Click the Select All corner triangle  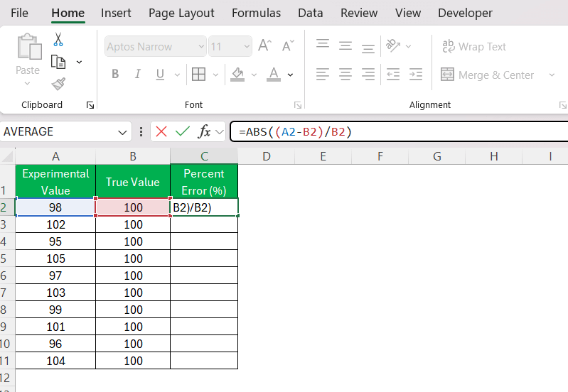pyautogui.click(x=8, y=156)
